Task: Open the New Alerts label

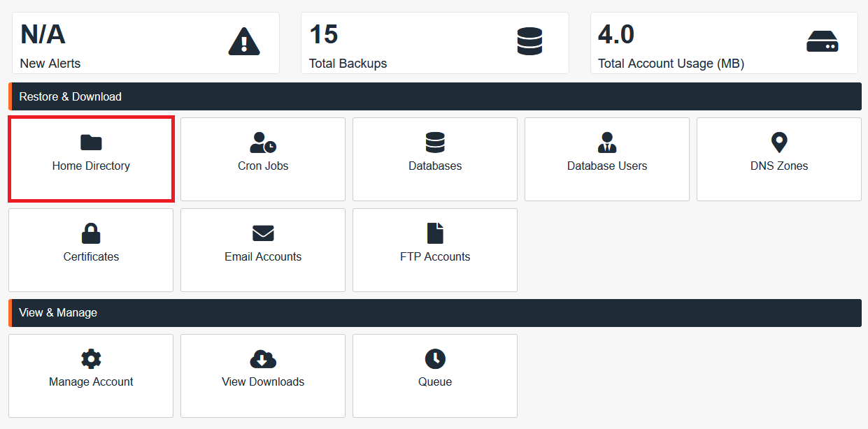Action: pyautogui.click(x=50, y=64)
